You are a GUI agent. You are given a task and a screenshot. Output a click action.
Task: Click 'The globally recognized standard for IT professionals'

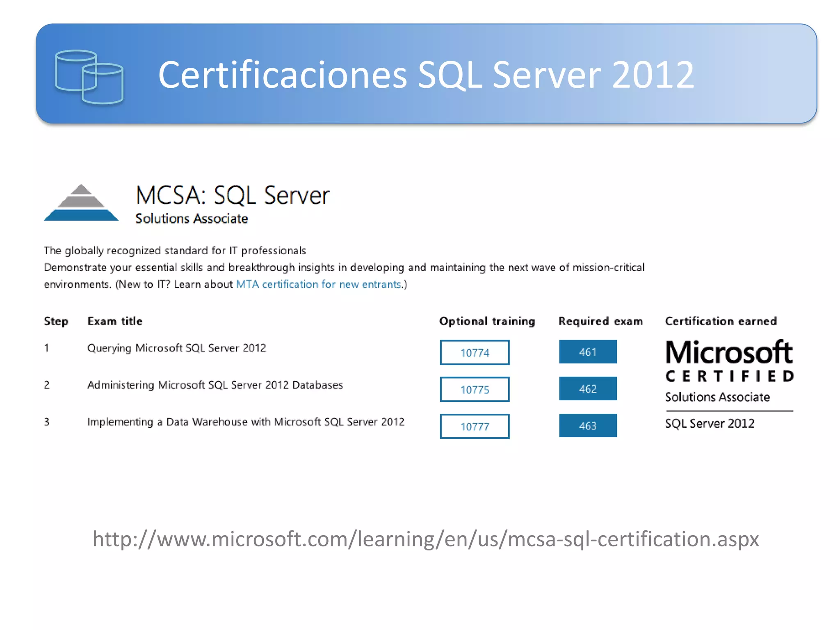click(x=175, y=251)
